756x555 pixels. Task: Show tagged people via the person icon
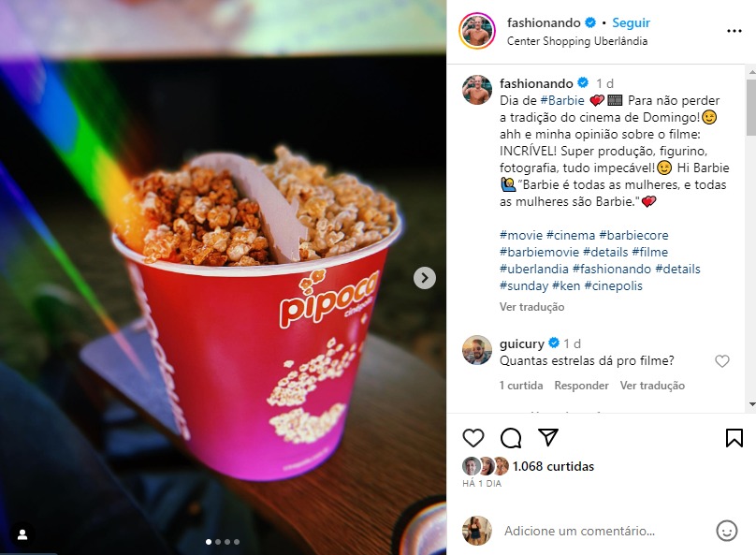click(x=22, y=534)
